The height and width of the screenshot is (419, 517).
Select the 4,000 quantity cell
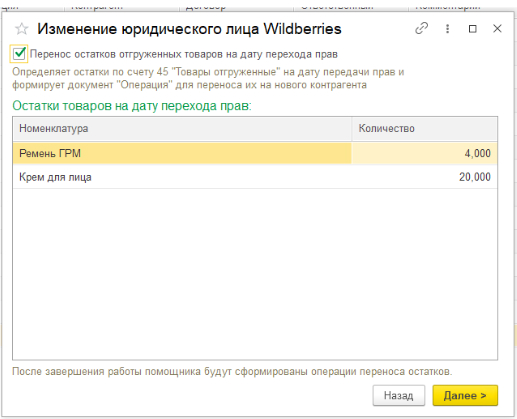coord(424,153)
